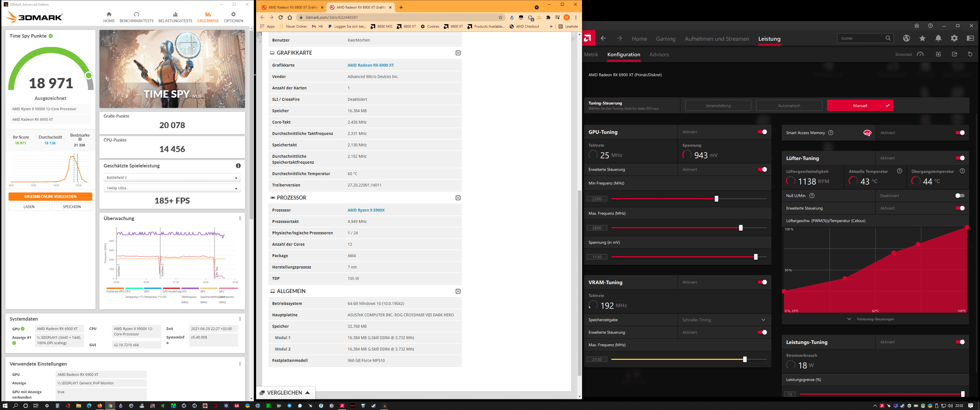Open help question mark in Radeon title bar

[930, 25]
